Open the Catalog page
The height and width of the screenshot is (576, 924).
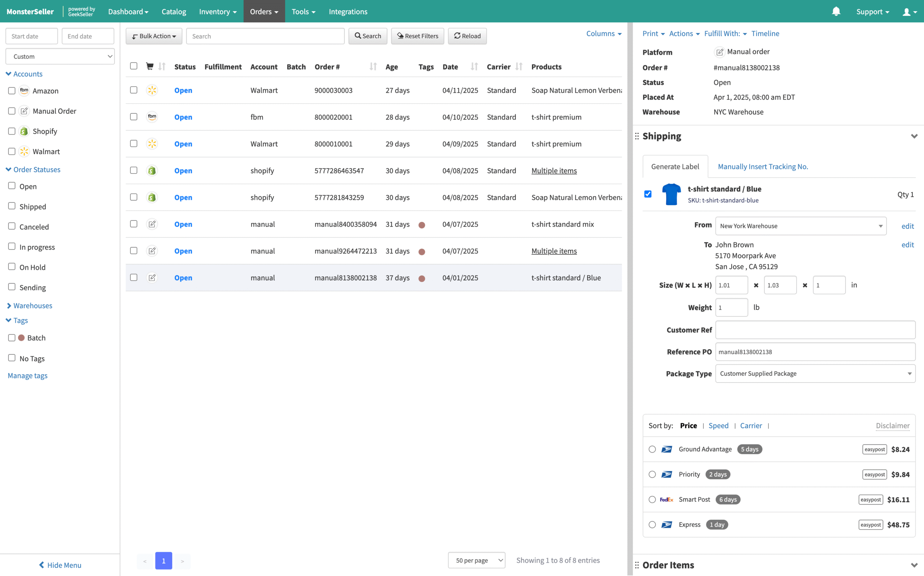coord(174,12)
